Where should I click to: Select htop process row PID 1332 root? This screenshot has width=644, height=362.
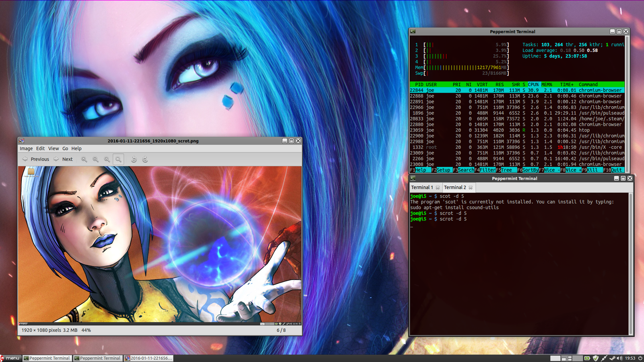pos(517,148)
